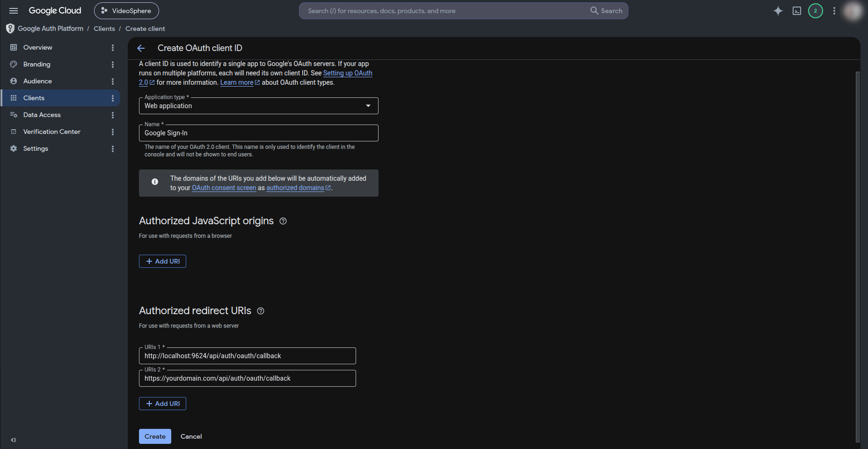Open the Gemini AI assistant sparkle icon

[x=778, y=11]
